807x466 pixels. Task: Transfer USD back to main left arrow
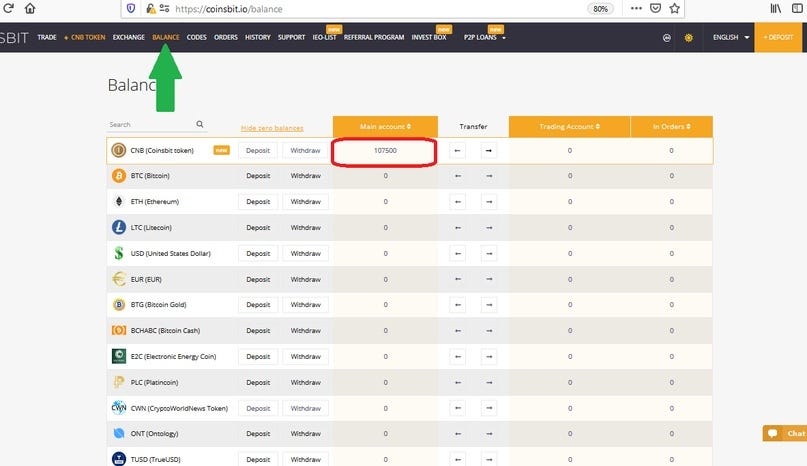[x=458, y=253]
